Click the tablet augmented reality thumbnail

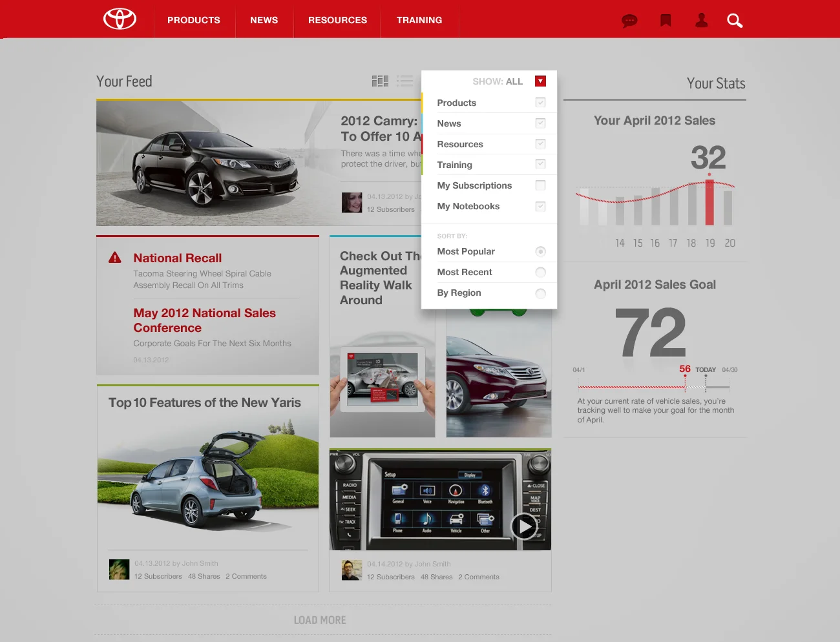tap(383, 382)
